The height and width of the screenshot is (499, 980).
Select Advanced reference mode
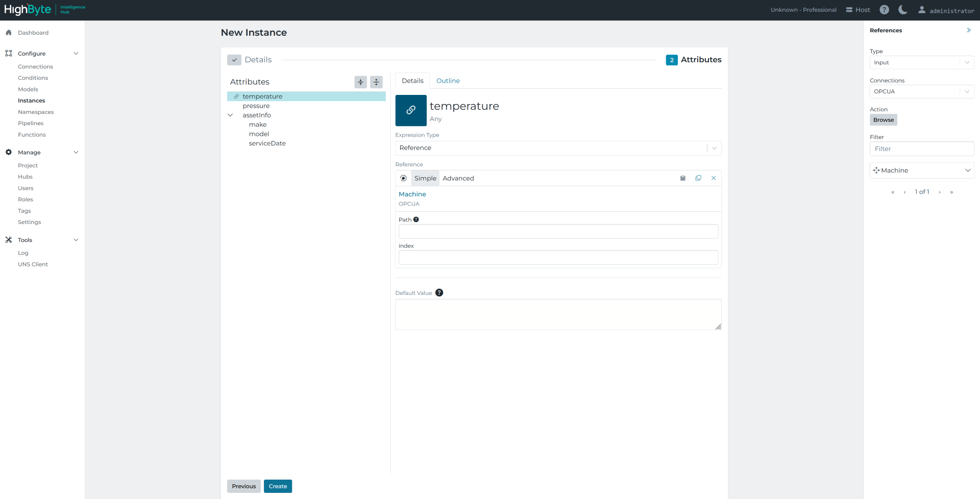coord(458,178)
